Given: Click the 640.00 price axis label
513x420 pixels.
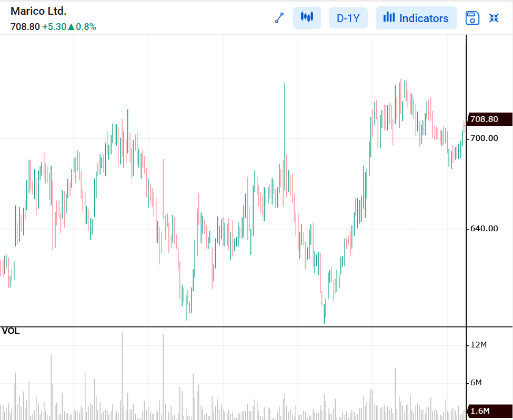Looking at the screenshot, I should [x=484, y=229].
